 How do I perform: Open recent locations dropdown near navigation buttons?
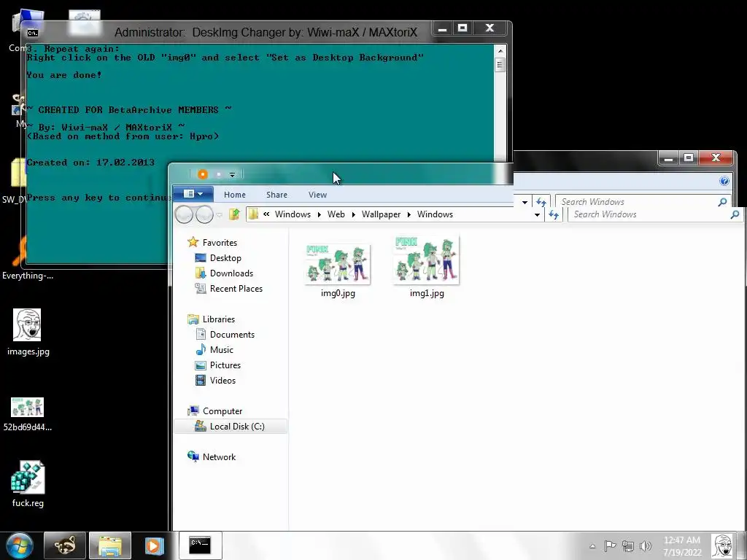coord(219,215)
